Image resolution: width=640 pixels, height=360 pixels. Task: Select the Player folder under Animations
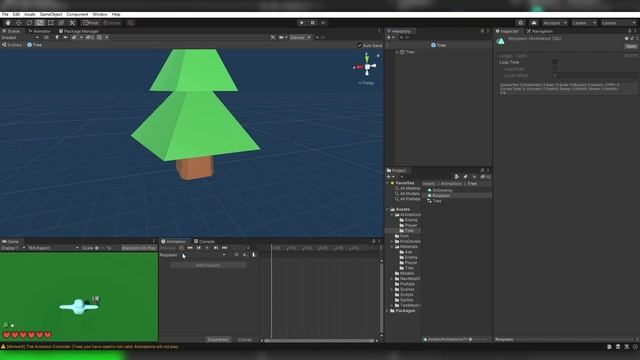pos(408,225)
